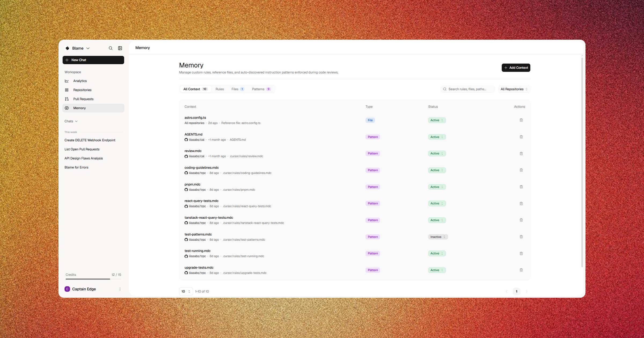Change the rows-per-page selector showing 10
This screenshot has height=338, width=644.
(186, 291)
